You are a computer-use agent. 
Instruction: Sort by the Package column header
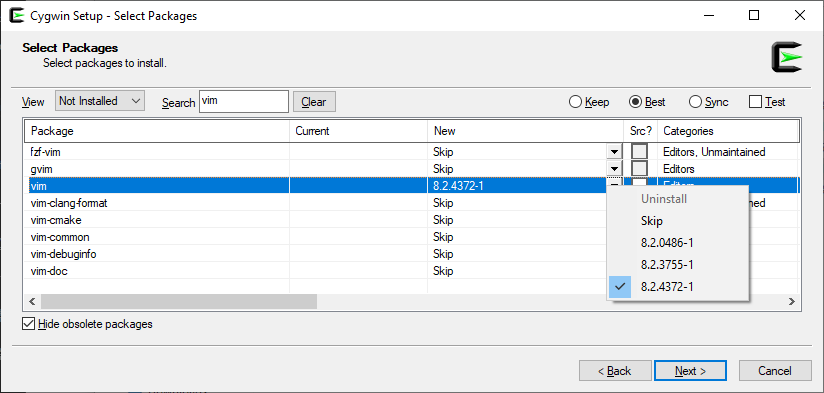point(157,131)
